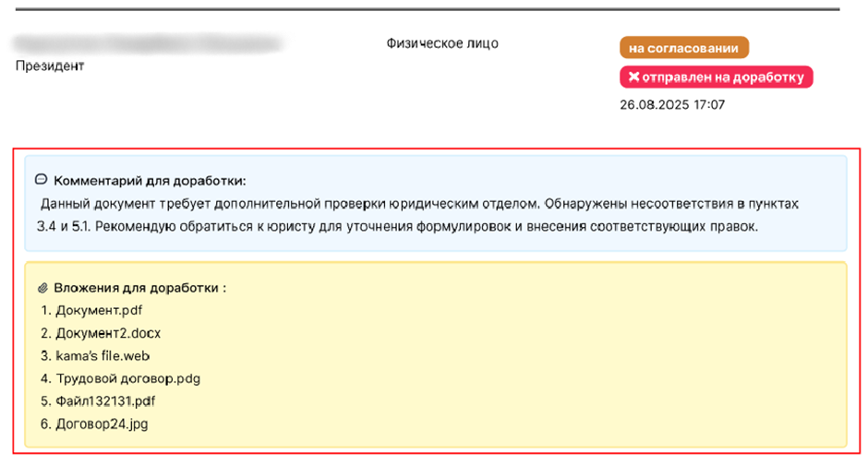Screen dimensions: 868x465
Task: Click the X icon in the red badge
Action: point(633,77)
